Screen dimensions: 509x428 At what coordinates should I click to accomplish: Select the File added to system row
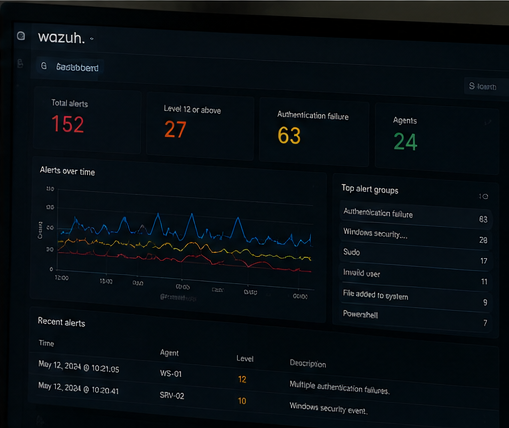click(415, 298)
